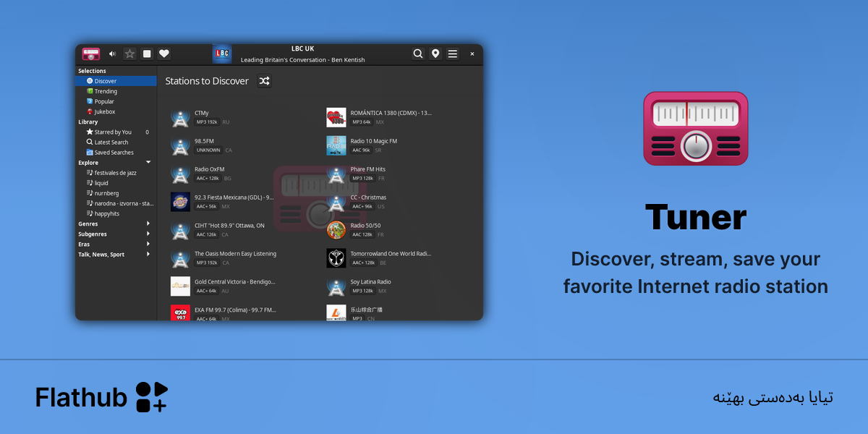Select Discover in the sidebar

point(116,81)
